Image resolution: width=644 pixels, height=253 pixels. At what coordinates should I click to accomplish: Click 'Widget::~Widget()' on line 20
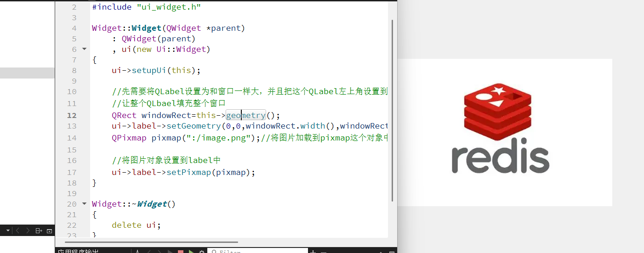134,204
